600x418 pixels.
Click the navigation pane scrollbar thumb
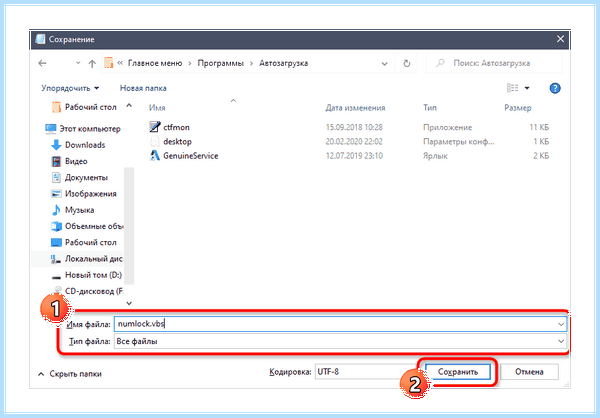point(129,226)
